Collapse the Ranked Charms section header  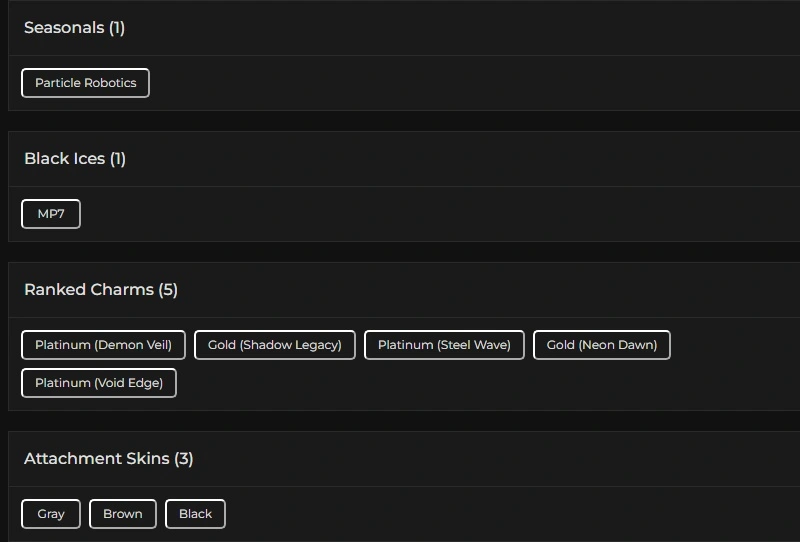89,290
